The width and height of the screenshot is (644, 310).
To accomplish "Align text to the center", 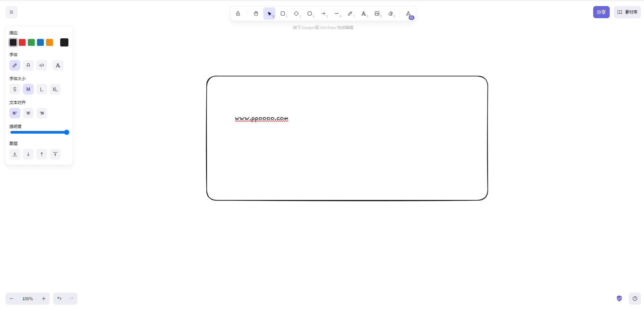I will tap(28, 113).
